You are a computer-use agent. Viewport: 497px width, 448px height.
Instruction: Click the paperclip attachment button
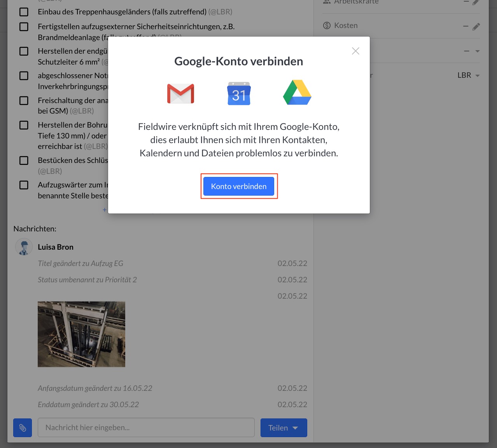[23, 428]
